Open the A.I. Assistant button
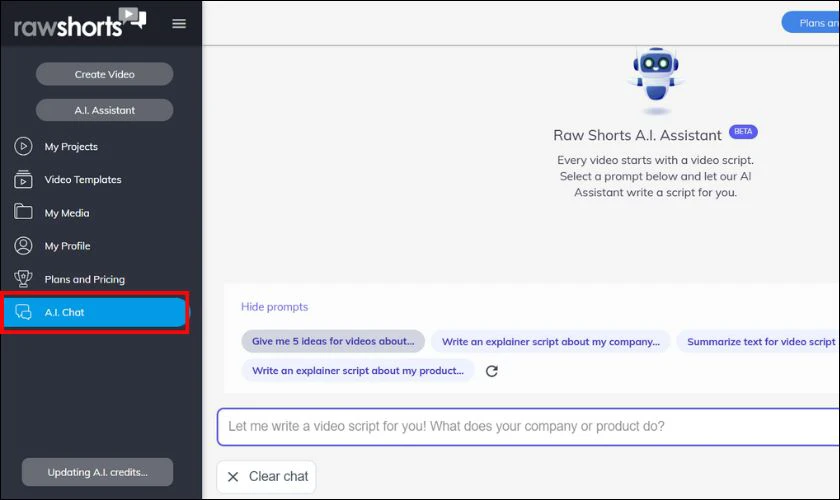Image resolution: width=840 pixels, height=500 pixels. click(104, 110)
